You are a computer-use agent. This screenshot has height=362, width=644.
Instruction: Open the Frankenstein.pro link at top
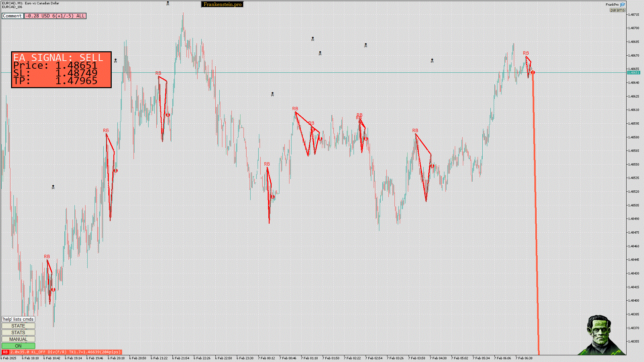click(x=222, y=4)
